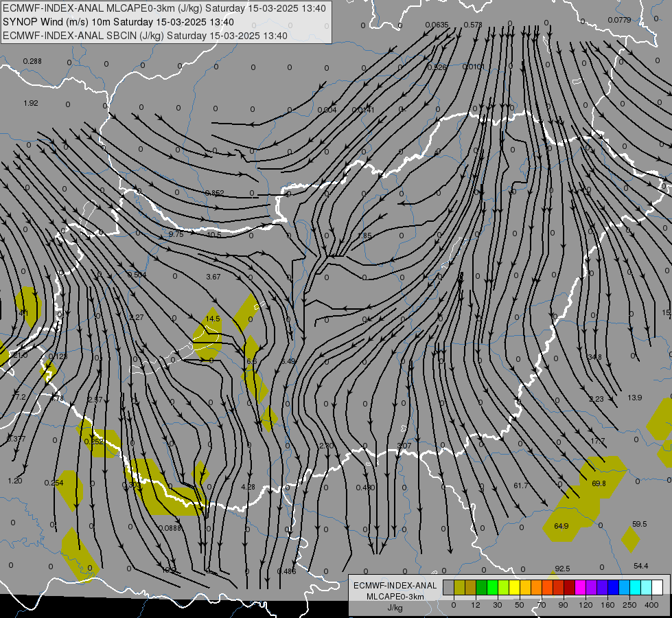Click the map value 0.0888

click(x=170, y=528)
